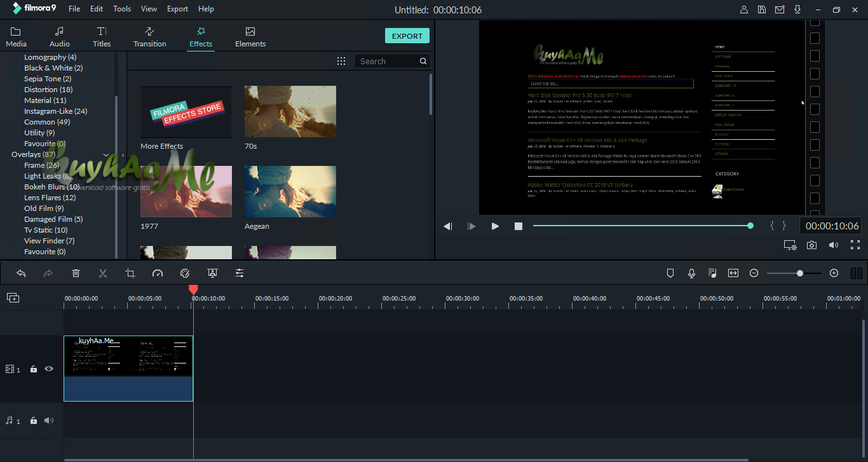Image resolution: width=868 pixels, height=462 pixels.
Task: Zoom in the timeline
Action: point(834,273)
